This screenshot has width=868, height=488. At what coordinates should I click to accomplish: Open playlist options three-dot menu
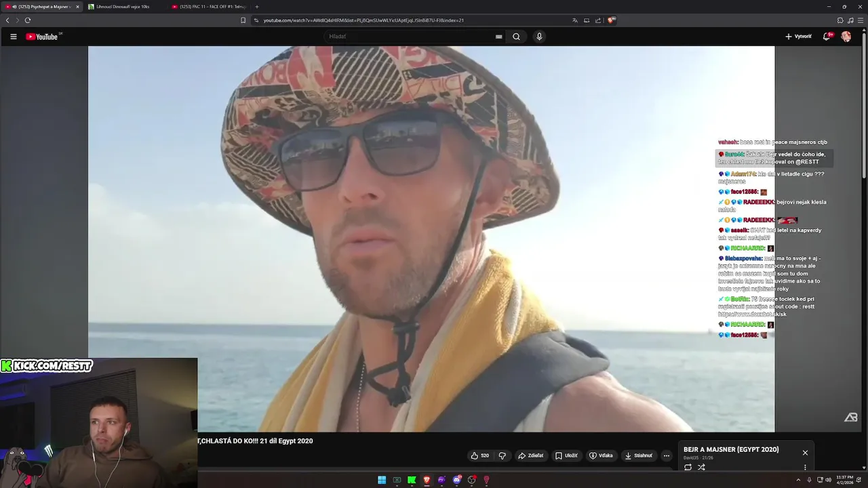(x=805, y=467)
